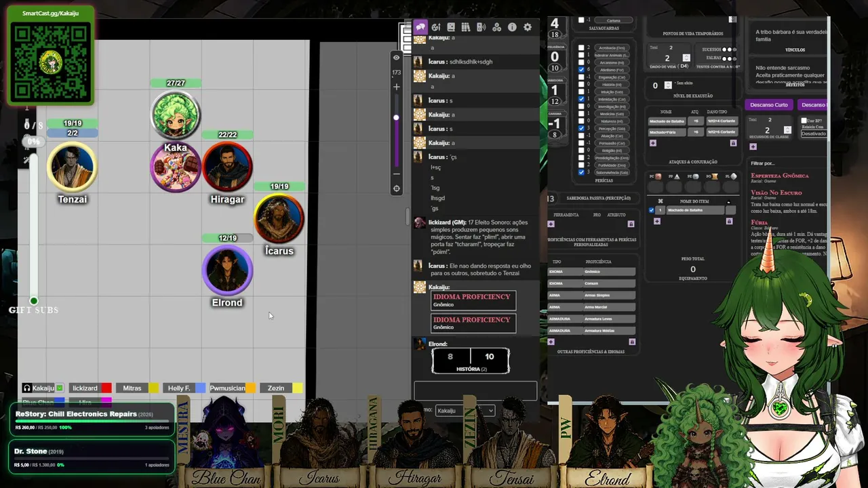Toggle the eye visibility icon on zoom bar
The image size is (868, 488).
[397, 58]
